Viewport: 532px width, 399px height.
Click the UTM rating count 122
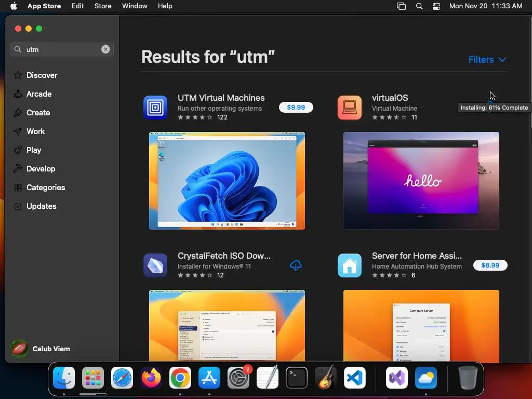(x=222, y=117)
